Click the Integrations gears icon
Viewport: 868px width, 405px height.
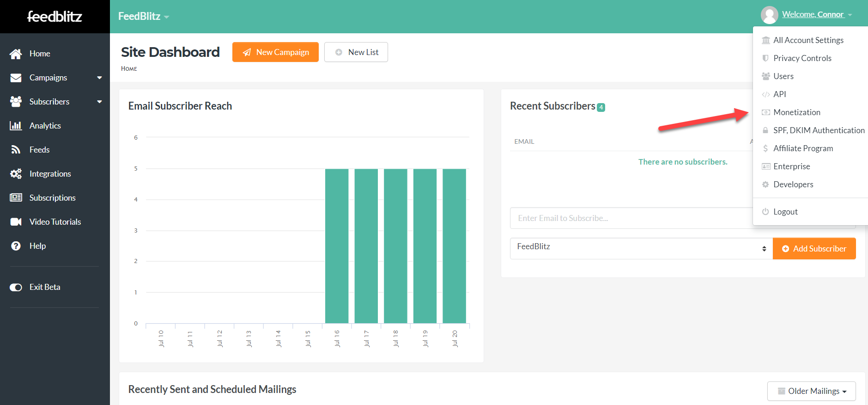[x=16, y=174]
